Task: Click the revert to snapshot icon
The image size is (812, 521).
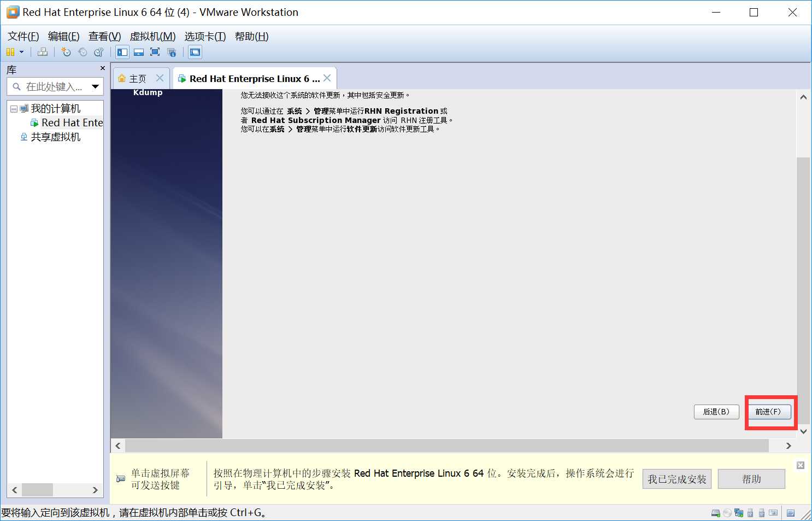Action: pos(83,52)
